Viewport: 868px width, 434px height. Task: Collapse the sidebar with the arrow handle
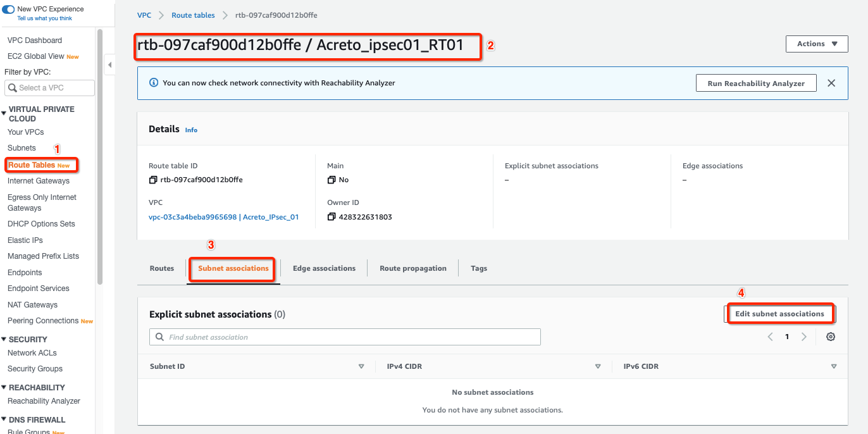(109, 65)
